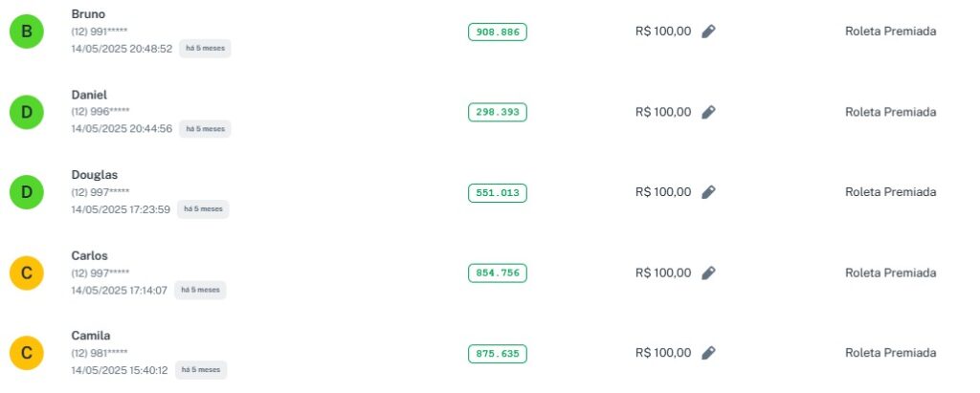Click Daniel's green avatar with letter D
Image resolution: width=980 pixels, height=393 pixels.
click(27, 113)
